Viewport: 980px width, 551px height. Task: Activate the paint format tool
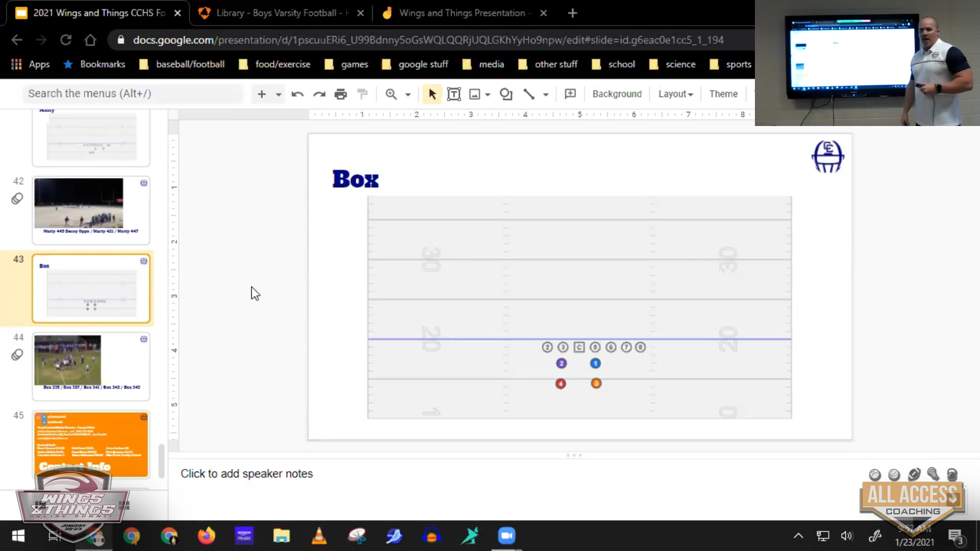[362, 94]
